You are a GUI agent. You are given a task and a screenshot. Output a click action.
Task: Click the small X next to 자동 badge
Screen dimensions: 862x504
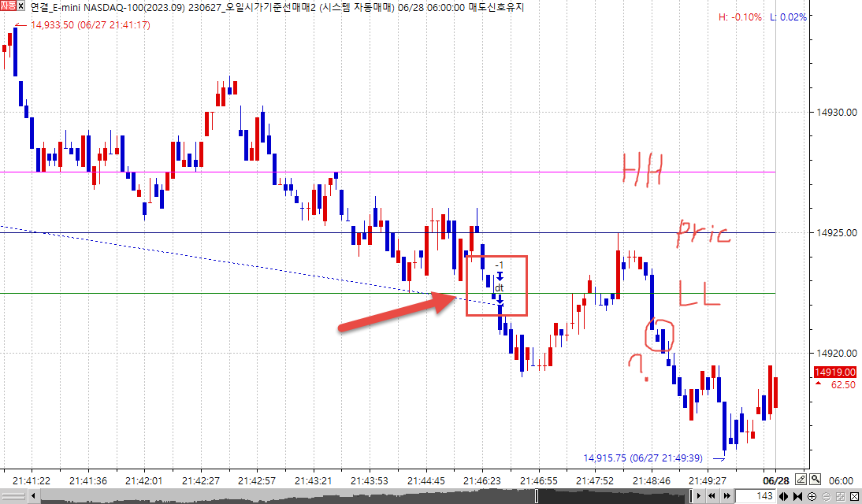click(22, 6)
